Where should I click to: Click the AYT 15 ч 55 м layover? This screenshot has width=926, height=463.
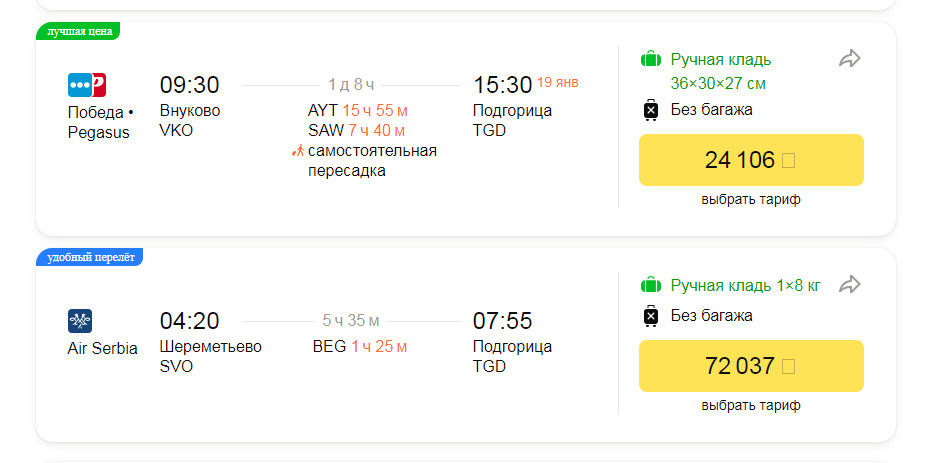[358, 110]
